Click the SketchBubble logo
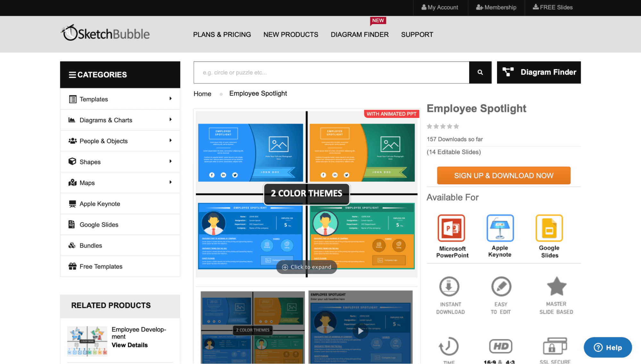Screen dimensions: 641x364 (105, 33)
